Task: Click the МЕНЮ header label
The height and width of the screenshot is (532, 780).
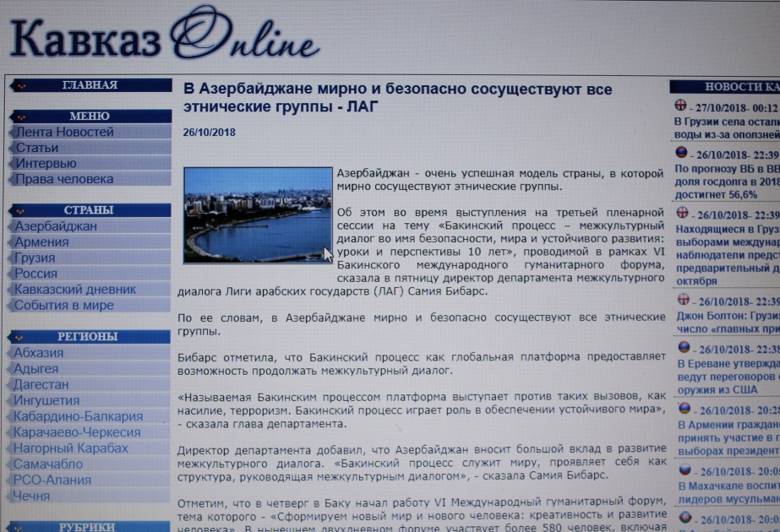Action: click(x=90, y=116)
